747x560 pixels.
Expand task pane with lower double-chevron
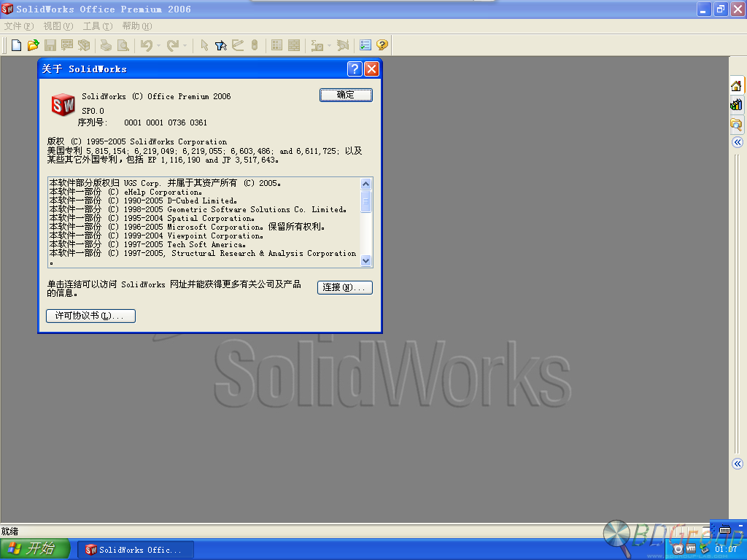(738, 464)
